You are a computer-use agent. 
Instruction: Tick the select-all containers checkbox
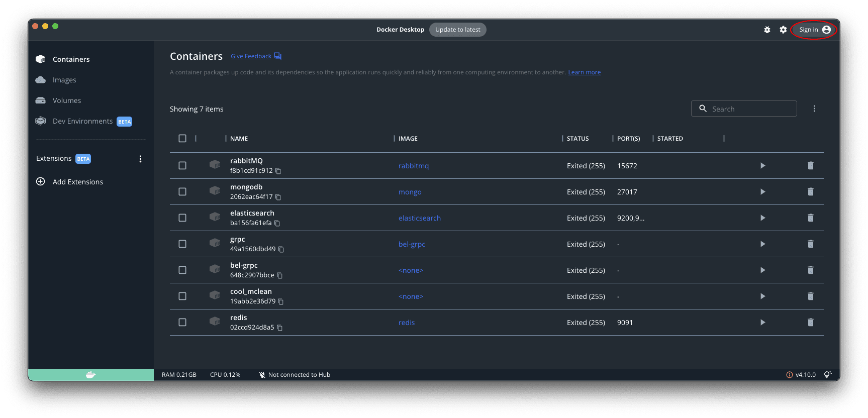click(182, 139)
